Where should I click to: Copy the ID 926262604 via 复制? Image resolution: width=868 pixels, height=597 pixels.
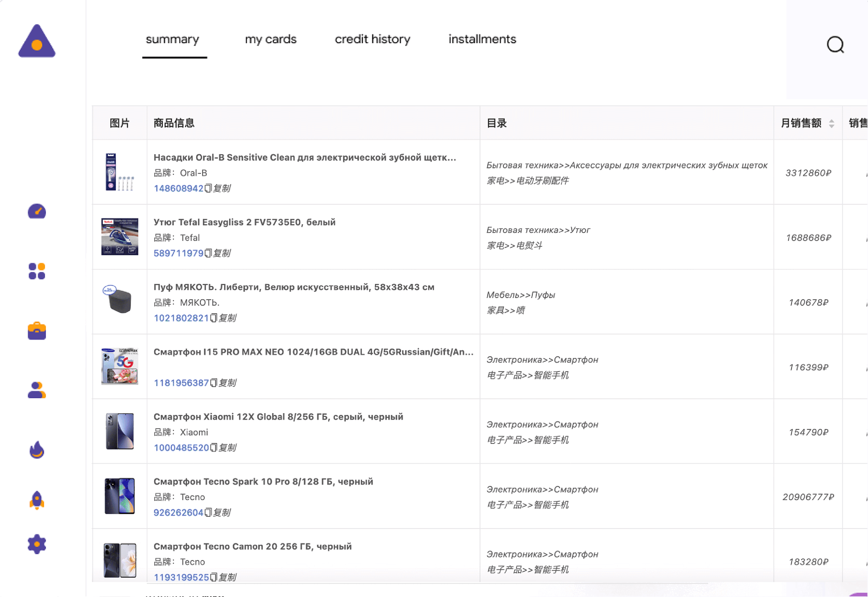click(218, 512)
